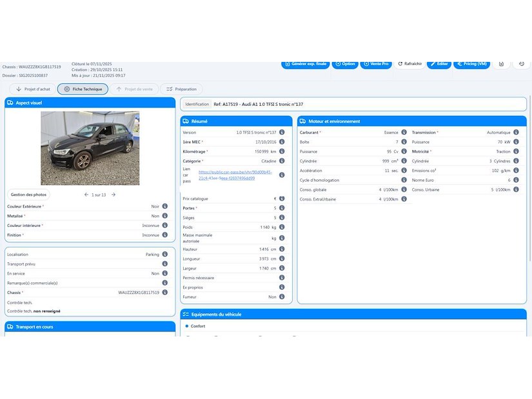Open the Préparation tab
Viewport: 532px width, 399px height.
coord(181,89)
